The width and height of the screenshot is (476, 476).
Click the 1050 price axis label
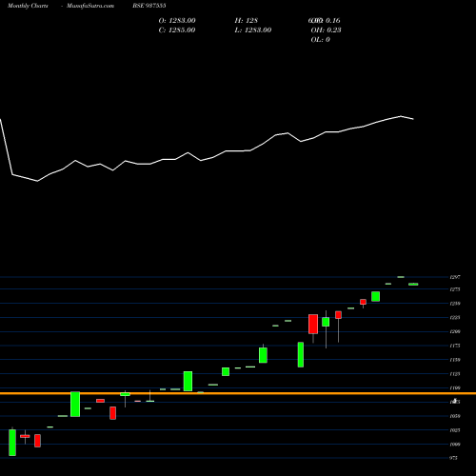455,416
